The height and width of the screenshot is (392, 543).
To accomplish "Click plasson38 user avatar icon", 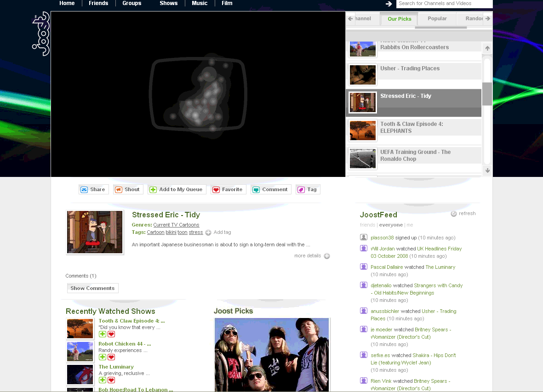I will [364, 238].
